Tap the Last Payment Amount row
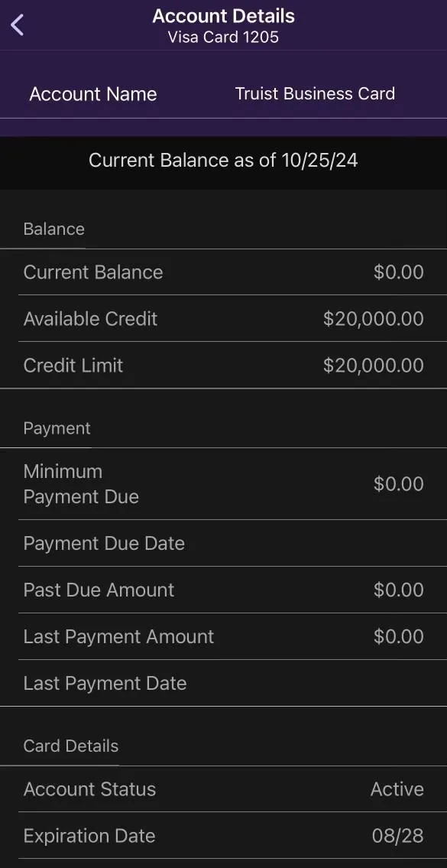Image resolution: width=447 pixels, height=868 pixels. (223, 636)
